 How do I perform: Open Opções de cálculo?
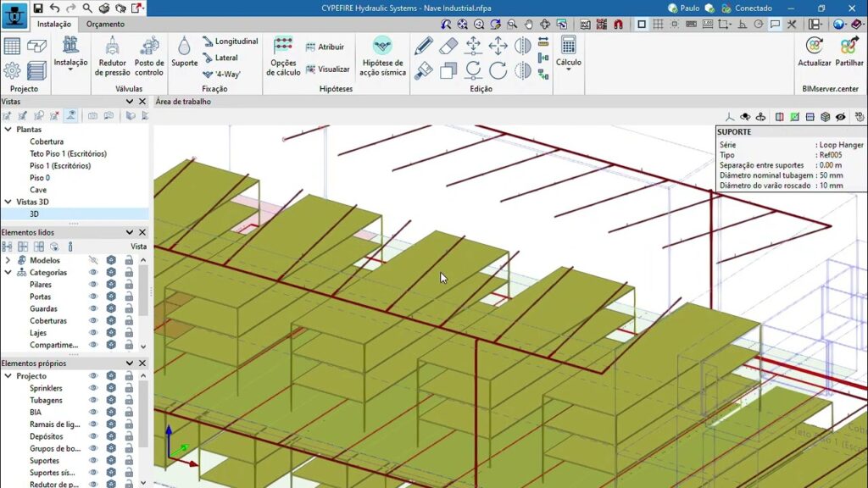[283, 56]
